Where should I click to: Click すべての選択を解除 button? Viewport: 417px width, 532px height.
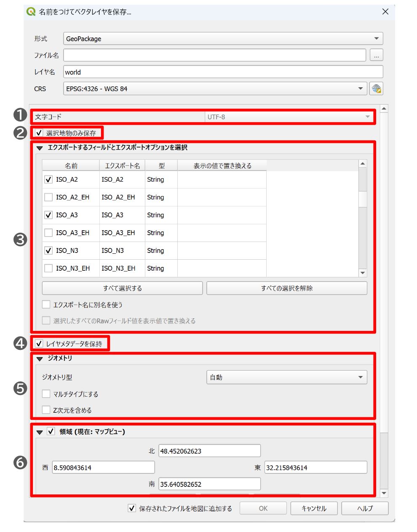[x=287, y=288]
